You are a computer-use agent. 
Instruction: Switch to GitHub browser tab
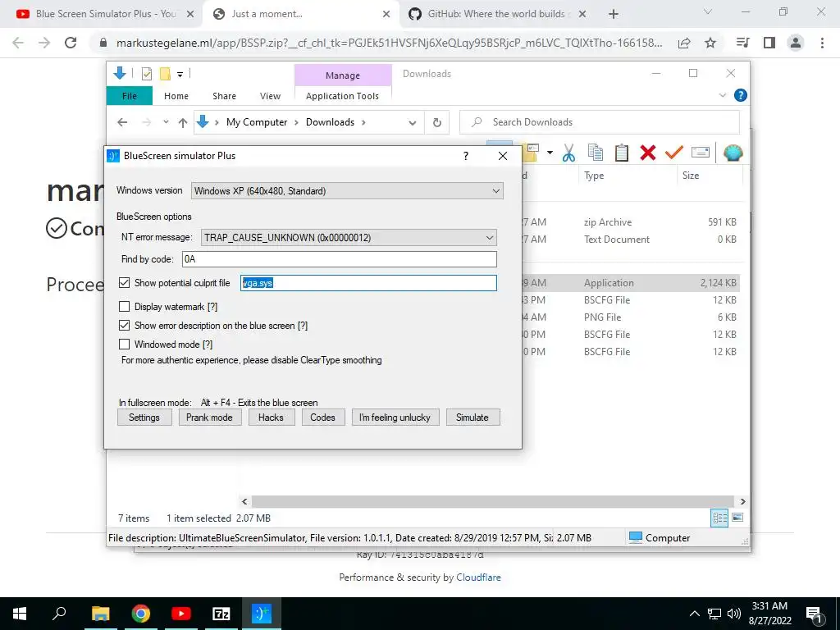496,14
